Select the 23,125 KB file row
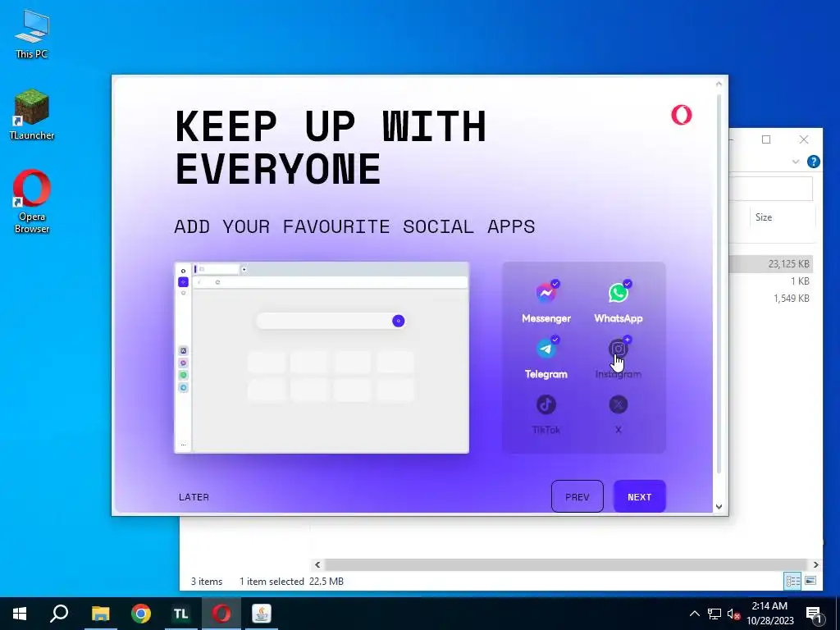This screenshot has width=840, height=630. pyautogui.click(x=770, y=263)
